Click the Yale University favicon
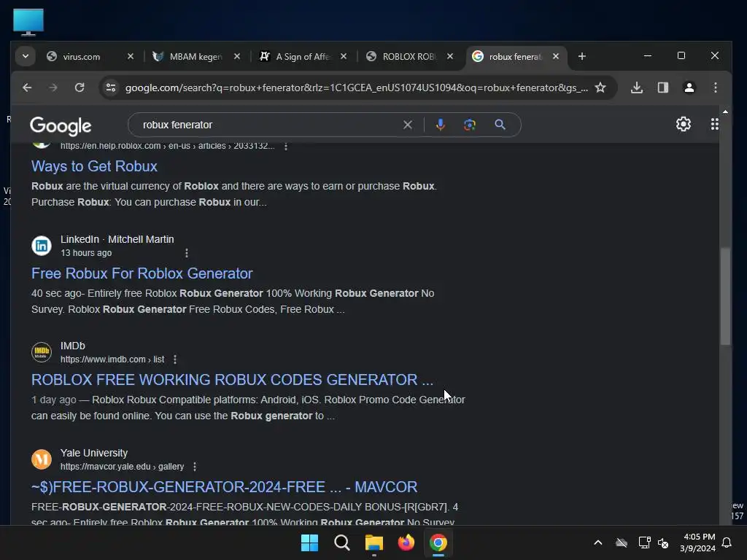 pyautogui.click(x=42, y=459)
